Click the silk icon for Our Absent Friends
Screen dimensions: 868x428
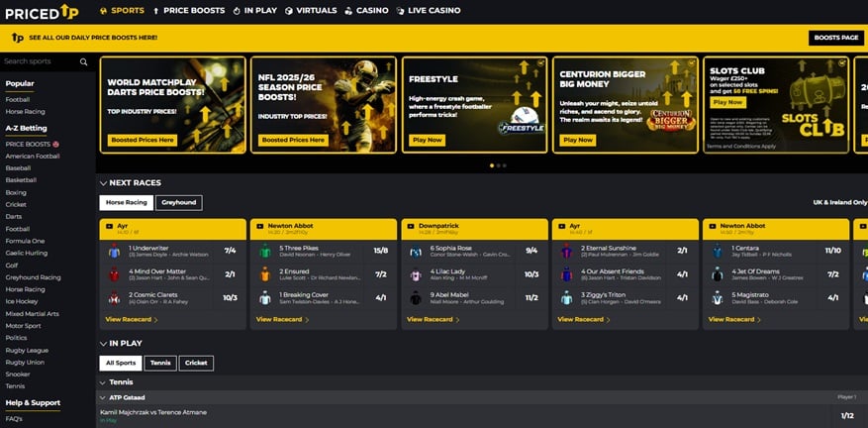point(566,274)
